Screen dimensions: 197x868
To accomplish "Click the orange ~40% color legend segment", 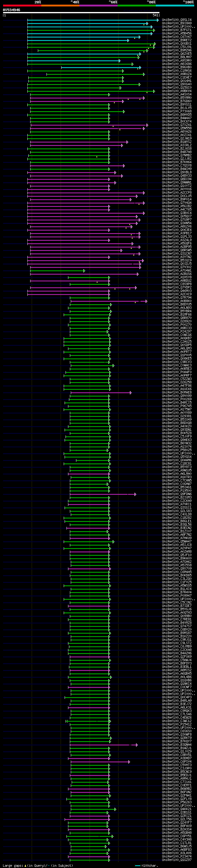I will (x=60, y=6).
